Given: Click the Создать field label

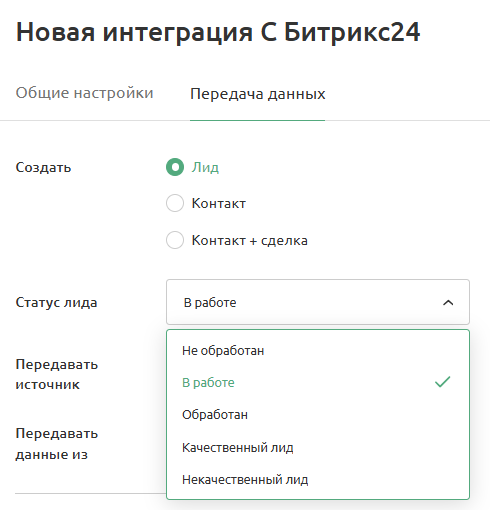Looking at the screenshot, I should pos(43,167).
